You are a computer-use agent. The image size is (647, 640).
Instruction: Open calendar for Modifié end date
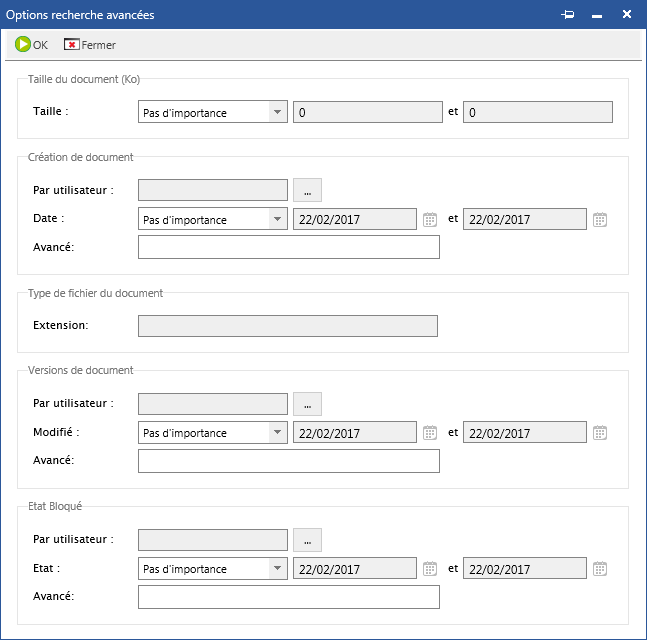(600, 433)
